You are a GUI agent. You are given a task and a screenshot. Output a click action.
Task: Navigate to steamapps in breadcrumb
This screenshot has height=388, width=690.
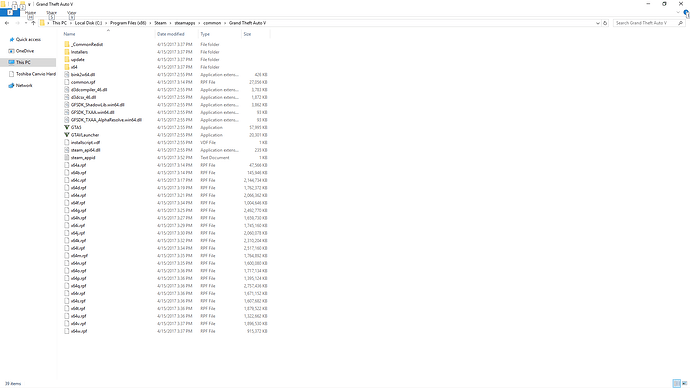coord(185,23)
